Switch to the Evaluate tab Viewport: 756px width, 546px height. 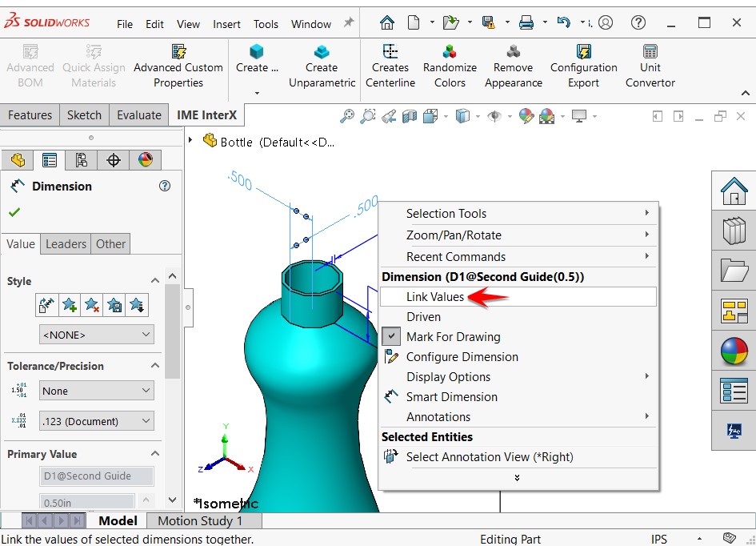(139, 114)
